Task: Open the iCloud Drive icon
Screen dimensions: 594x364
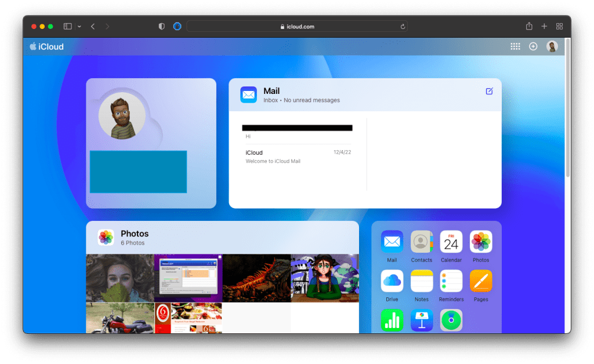Action: pos(392,281)
